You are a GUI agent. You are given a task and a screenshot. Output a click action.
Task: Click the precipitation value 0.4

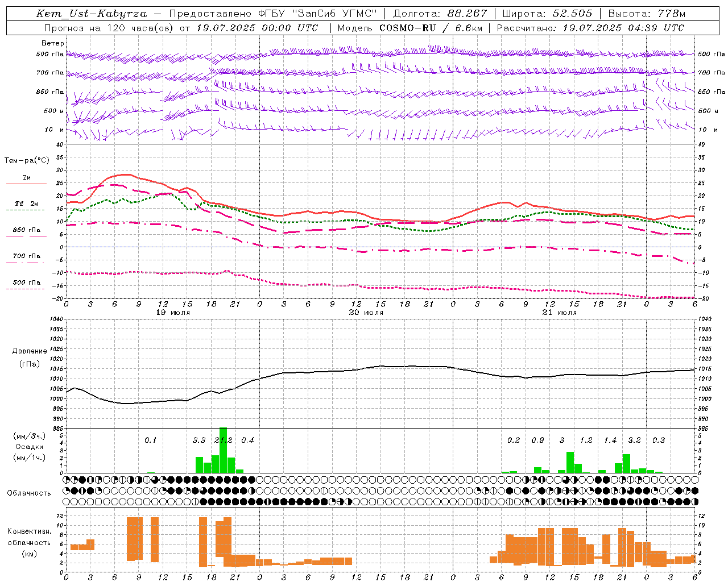pos(247,440)
